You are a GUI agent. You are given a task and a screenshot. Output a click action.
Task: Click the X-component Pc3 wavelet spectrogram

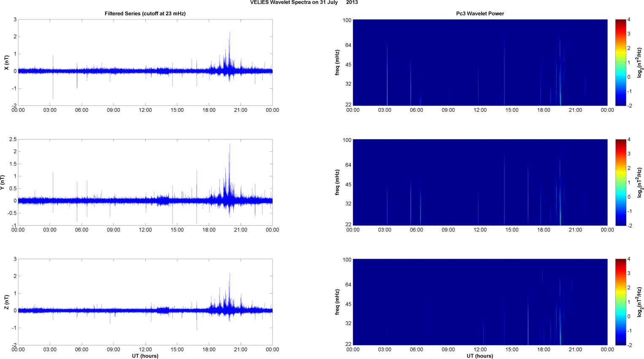480,62
